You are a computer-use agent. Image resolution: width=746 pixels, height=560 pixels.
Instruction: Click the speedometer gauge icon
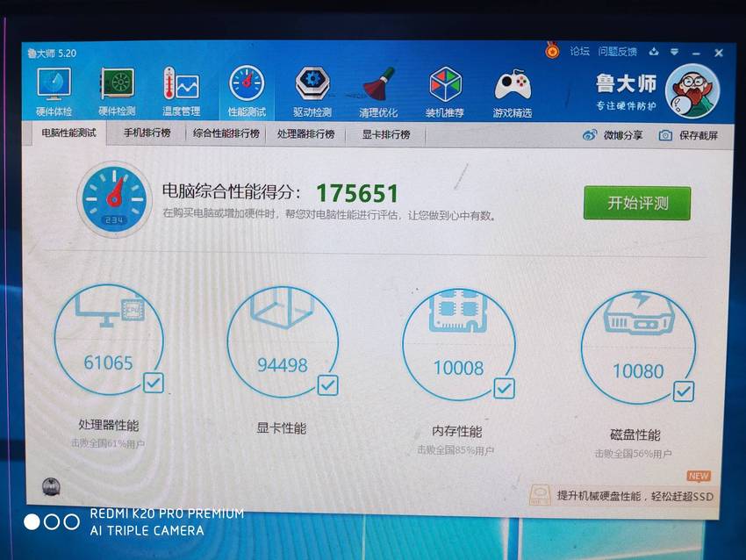click(114, 199)
